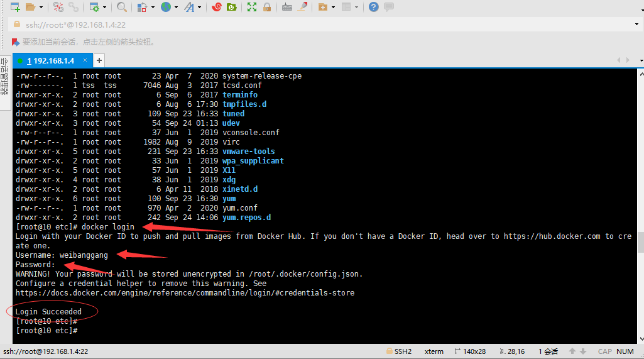
Task: Click the grayed reconnect chain icon
Action: click(x=74, y=7)
